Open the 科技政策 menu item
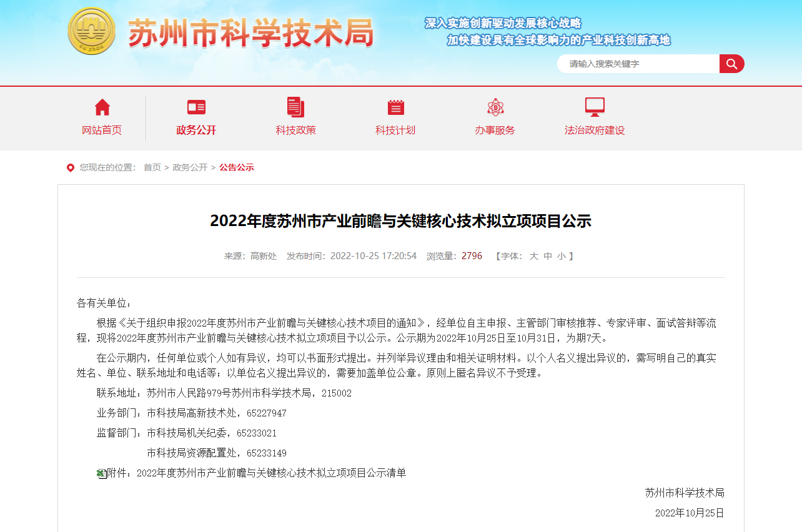 point(296,130)
